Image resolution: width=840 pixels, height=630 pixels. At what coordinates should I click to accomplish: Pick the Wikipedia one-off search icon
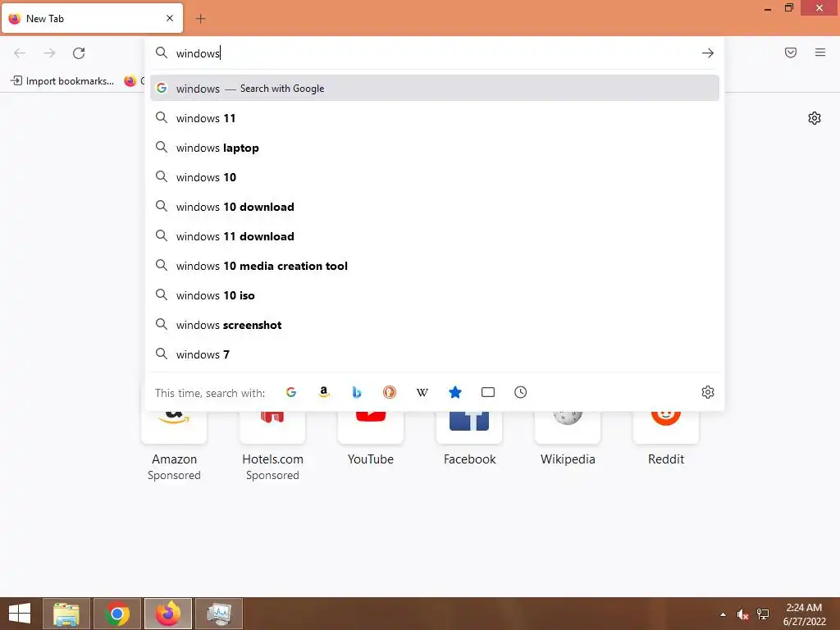tap(422, 392)
